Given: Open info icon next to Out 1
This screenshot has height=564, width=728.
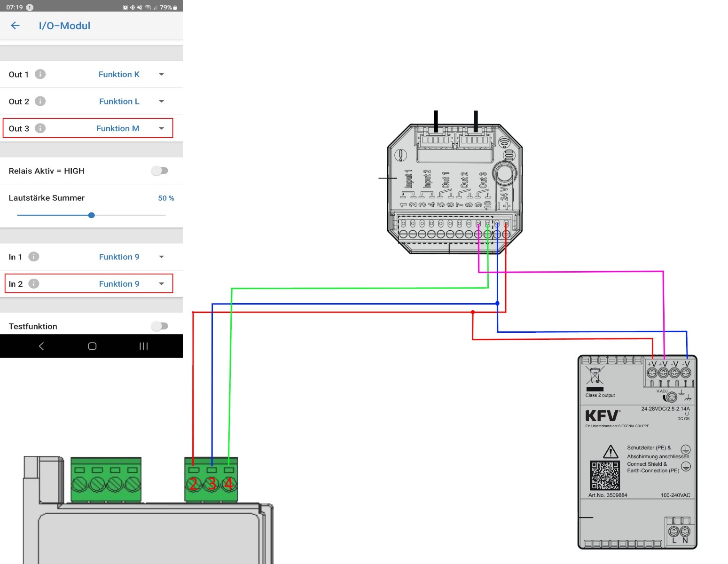Looking at the screenshot, I should pos(40,74).
